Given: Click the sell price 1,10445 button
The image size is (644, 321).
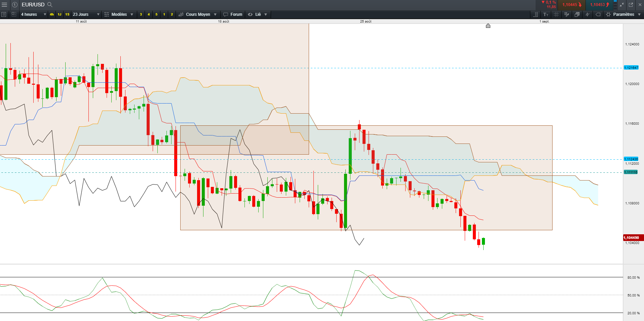Looking at the screenshot, I should point(572,5).
